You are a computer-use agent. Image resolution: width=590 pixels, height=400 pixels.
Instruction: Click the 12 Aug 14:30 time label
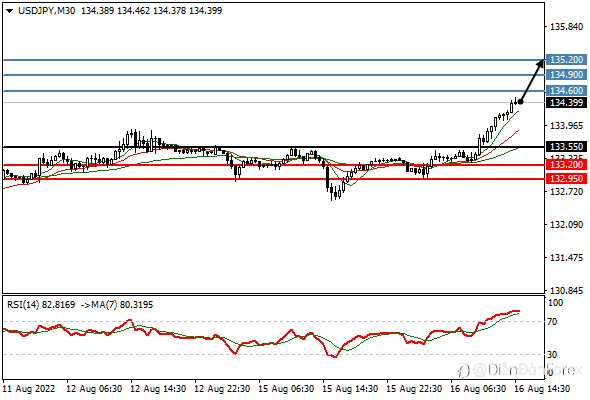(158, 388)
